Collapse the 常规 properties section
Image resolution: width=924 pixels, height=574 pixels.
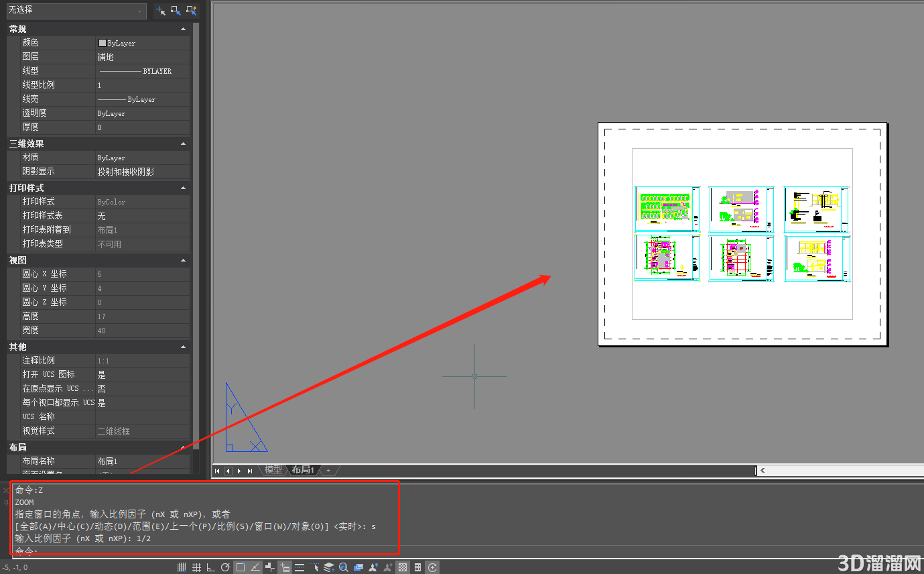[x=184, y=29]
